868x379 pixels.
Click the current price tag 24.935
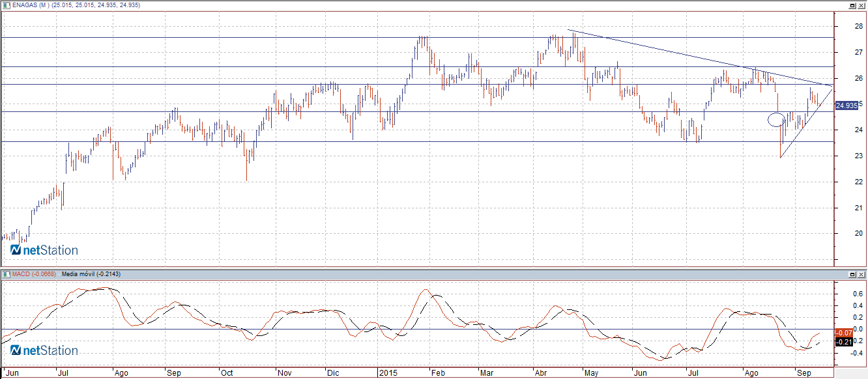(846, 105)
